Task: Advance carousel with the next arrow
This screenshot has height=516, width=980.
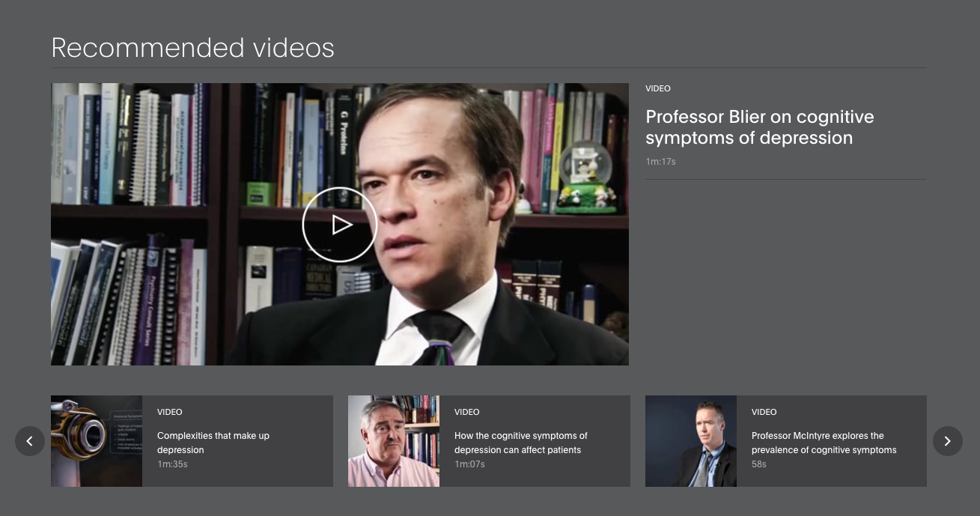Action: [x=947, y=441]
